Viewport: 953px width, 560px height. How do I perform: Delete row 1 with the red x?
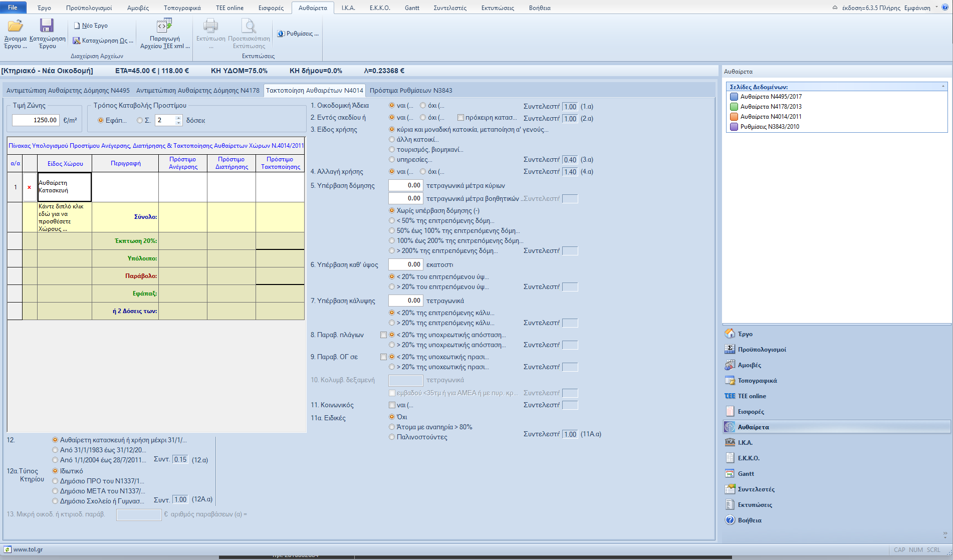coord(30,187)
